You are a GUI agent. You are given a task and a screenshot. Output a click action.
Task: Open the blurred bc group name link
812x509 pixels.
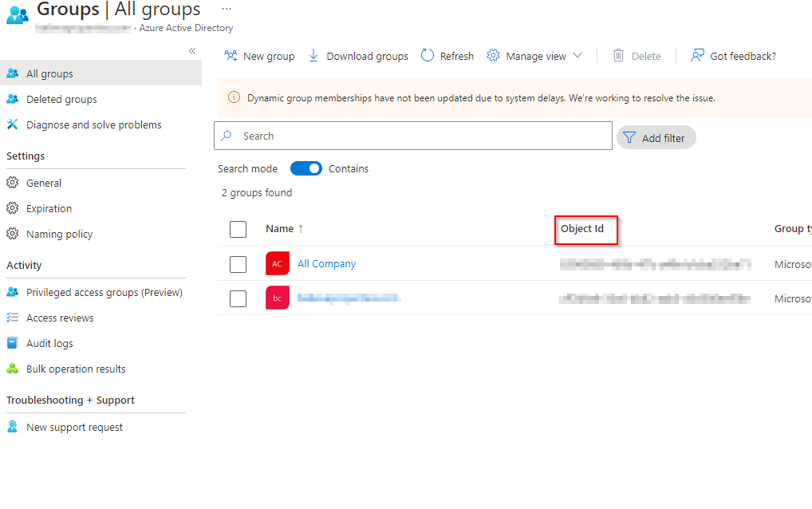(349, 298)
